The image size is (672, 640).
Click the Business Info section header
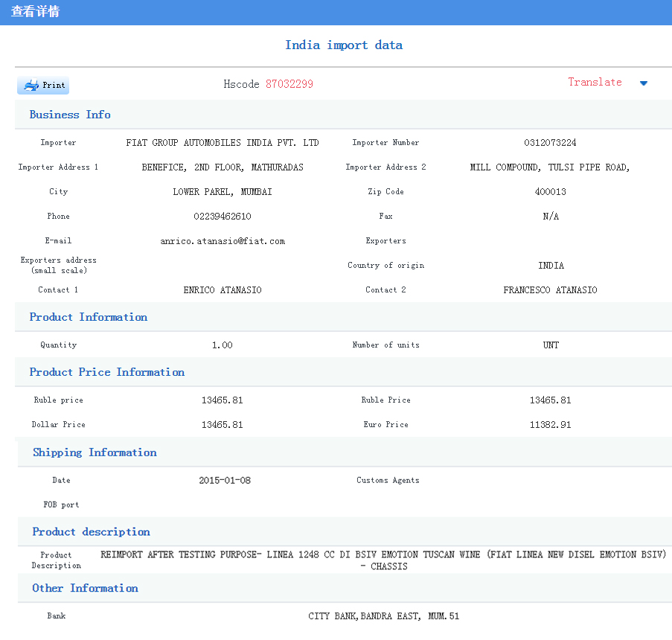pyautogui.click(x=70, y=115)
